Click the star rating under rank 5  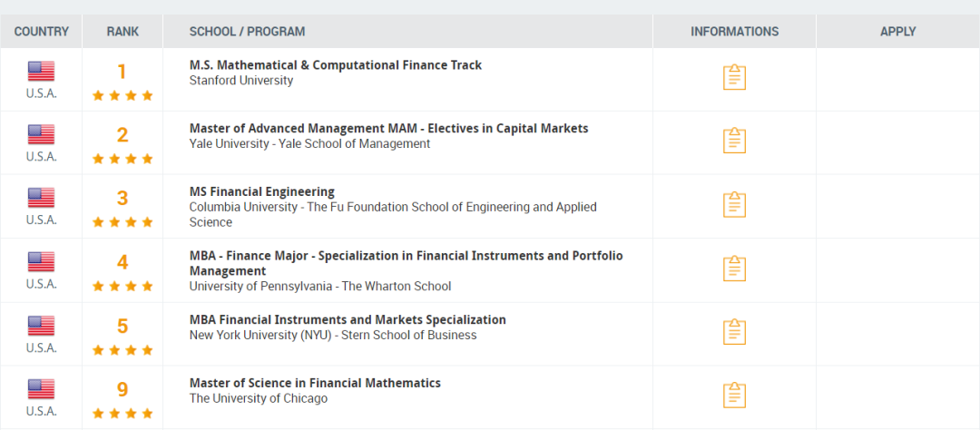[122, 350]
